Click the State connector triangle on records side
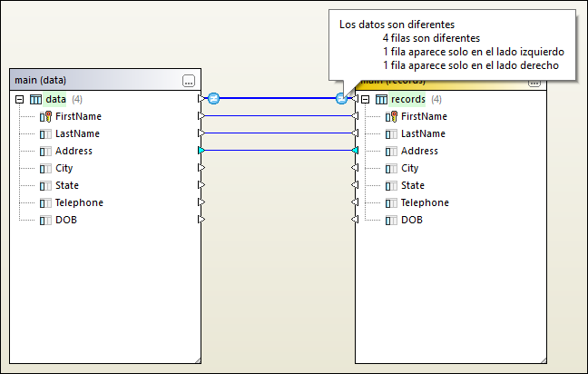Viewport: 588px width, 374px height. click(x=355, y=185)
